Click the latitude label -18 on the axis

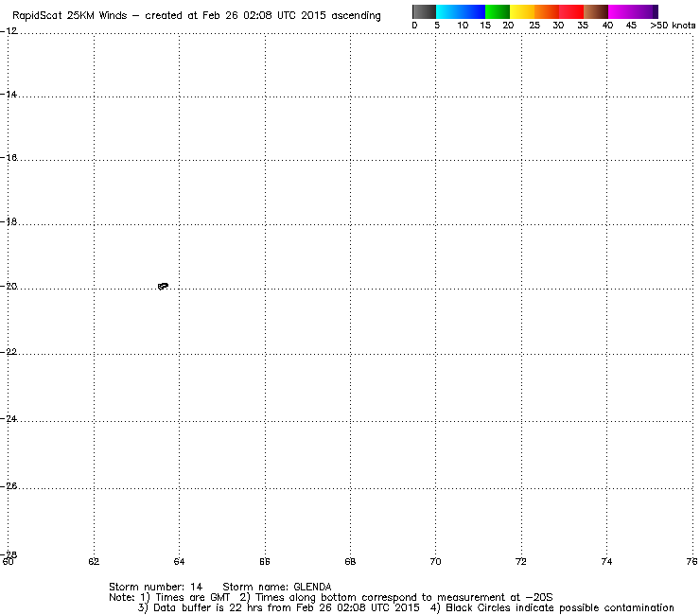click(9, 221)
